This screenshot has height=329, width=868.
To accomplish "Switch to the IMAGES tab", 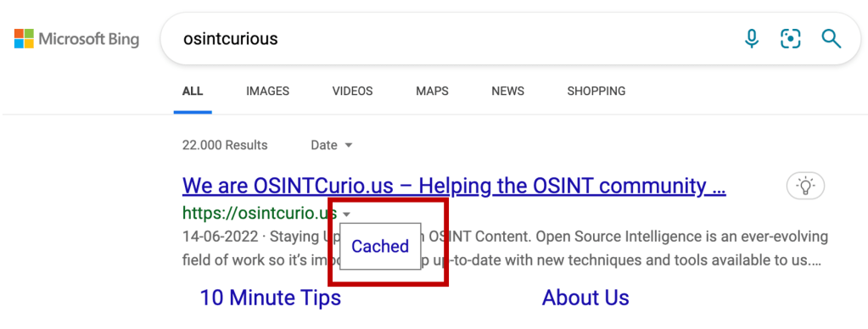I will click(268, 92).
